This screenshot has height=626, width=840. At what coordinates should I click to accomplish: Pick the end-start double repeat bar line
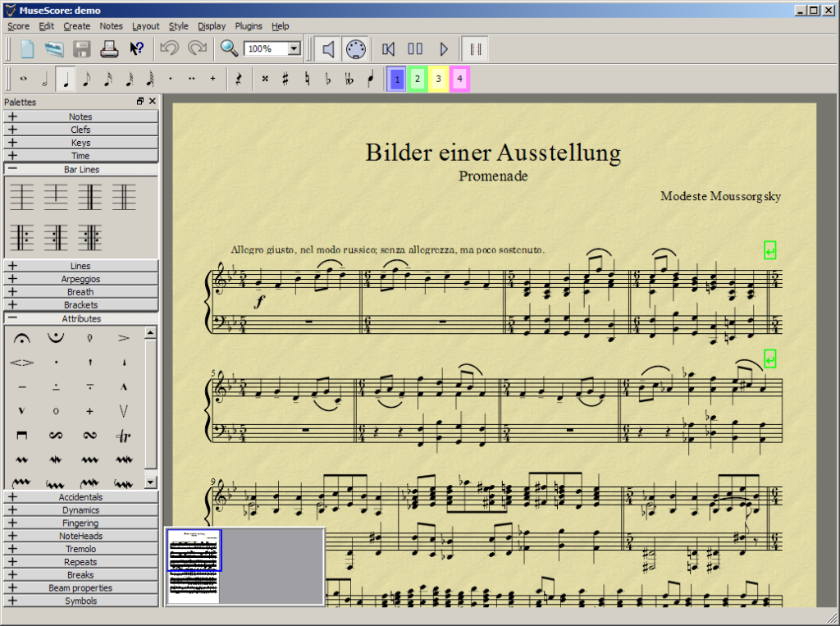90,237
